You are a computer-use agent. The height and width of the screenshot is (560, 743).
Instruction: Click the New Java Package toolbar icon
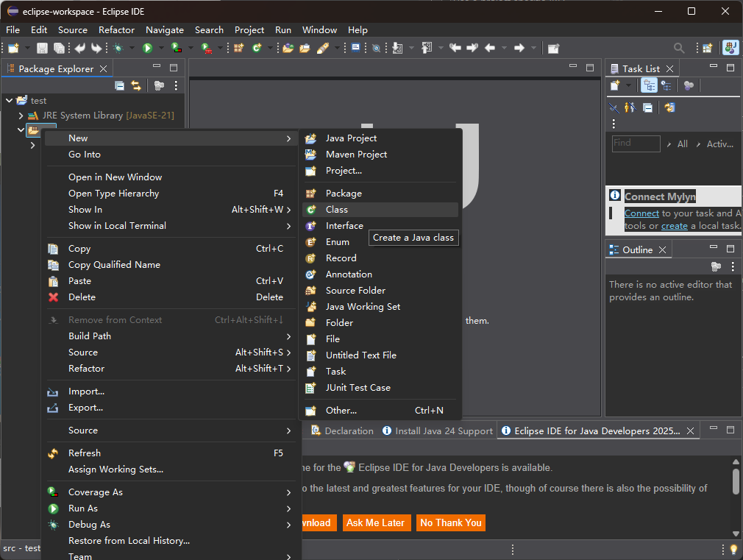pyautogui.click(x=238, y=48)
